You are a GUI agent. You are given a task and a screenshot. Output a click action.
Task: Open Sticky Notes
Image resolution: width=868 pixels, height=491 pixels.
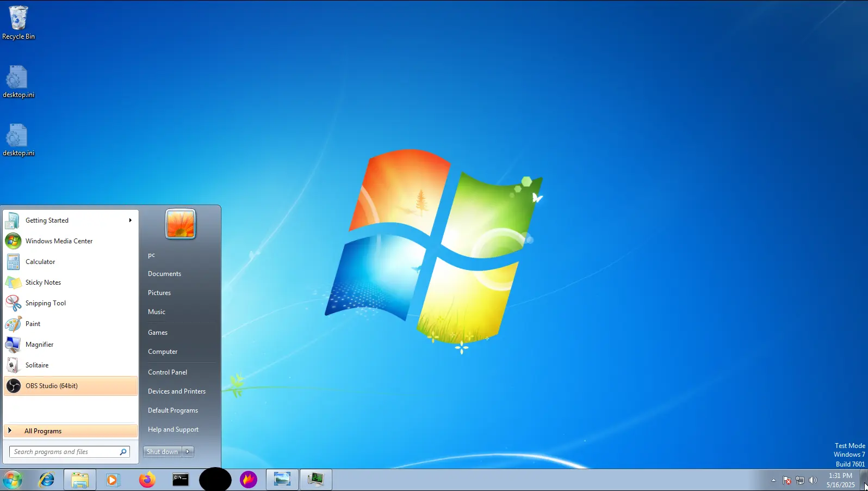point(71,283)
